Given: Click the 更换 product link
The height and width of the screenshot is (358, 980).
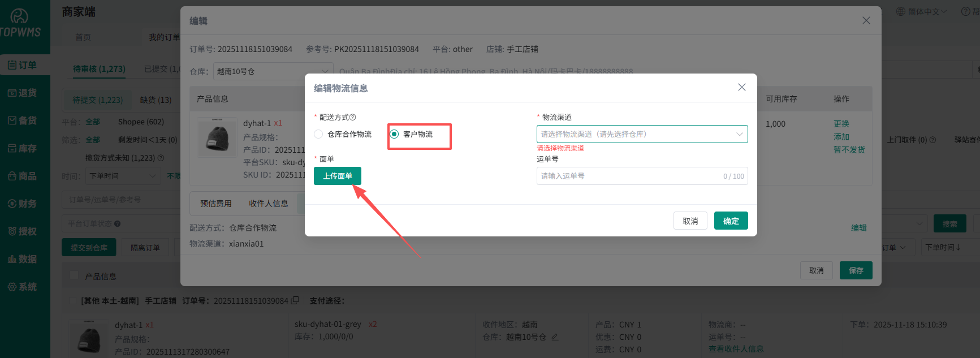Looking at the screenshot, I should click(841, 124).
